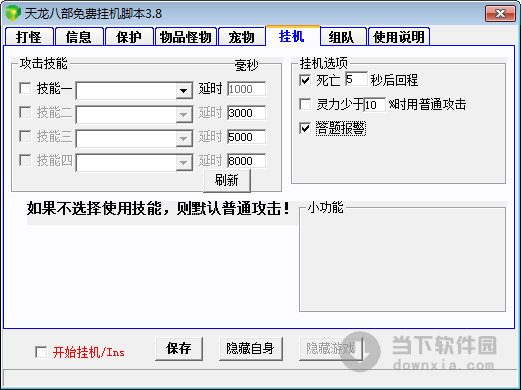Select the 挂机 tab
Screen dimensions: 521x390
point(292,36)
